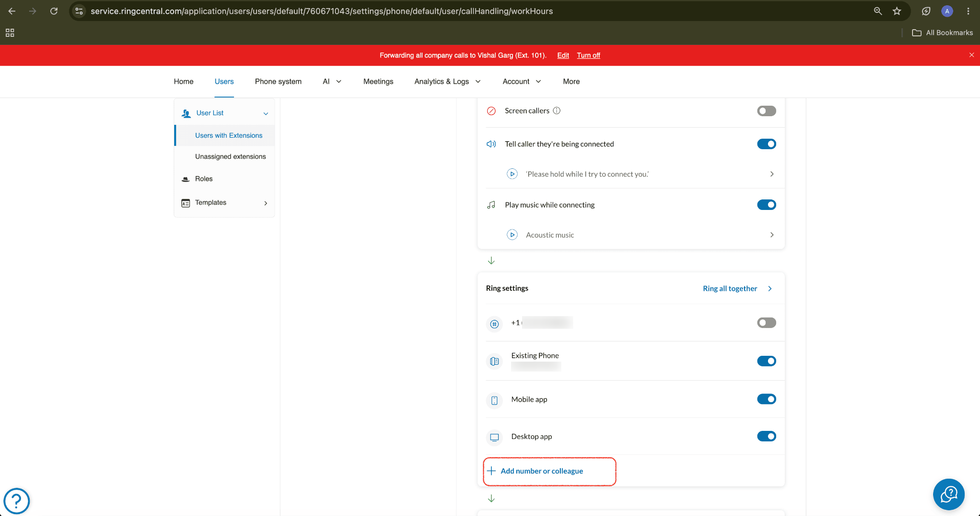The height and width of the screenshot is (516, 980).
Task: Click the dial-pad icon beside +1 number
Action: click(x=494, y=324)
